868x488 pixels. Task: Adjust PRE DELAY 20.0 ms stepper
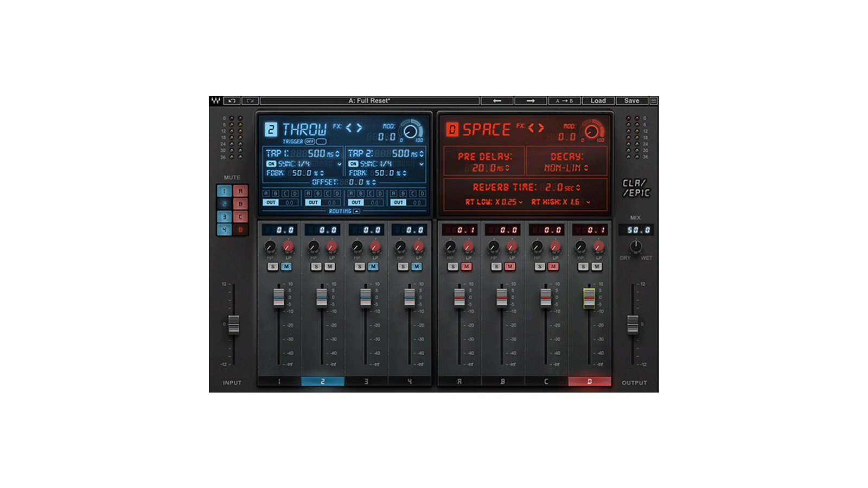point(507,168)
